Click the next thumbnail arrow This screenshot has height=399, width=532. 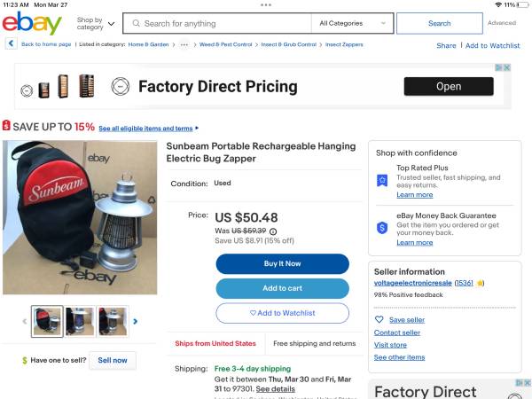tap(135, 321)
